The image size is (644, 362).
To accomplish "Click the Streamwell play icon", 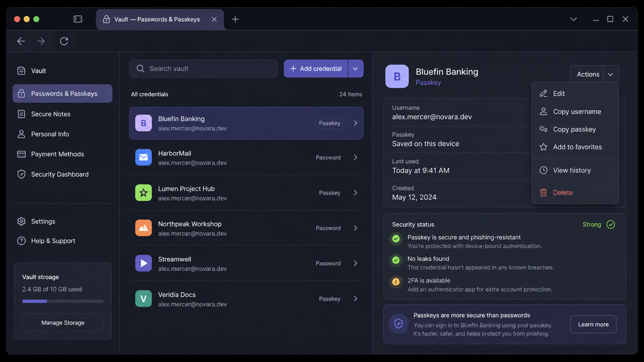I will [x=143, y=263].
